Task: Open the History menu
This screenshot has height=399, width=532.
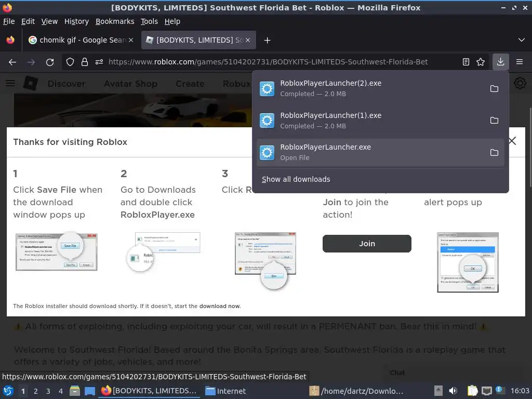Action: coord(76,21)
